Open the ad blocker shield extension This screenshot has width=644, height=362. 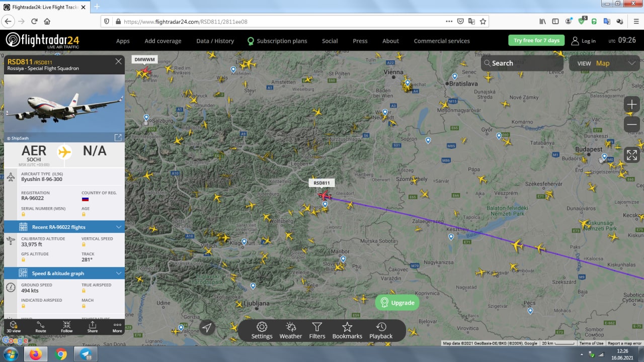(583, 21)
